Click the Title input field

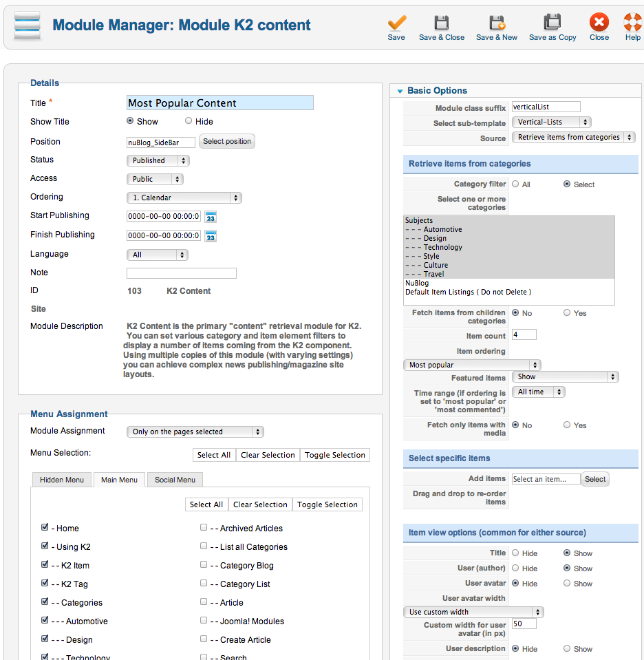pyautogui.click(x=220, y=103)
